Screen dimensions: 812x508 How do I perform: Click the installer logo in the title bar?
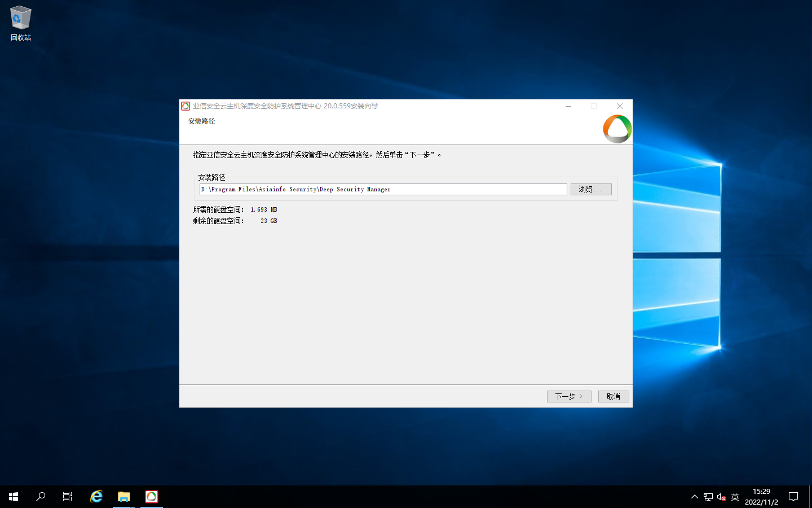(x=186, y=106)
